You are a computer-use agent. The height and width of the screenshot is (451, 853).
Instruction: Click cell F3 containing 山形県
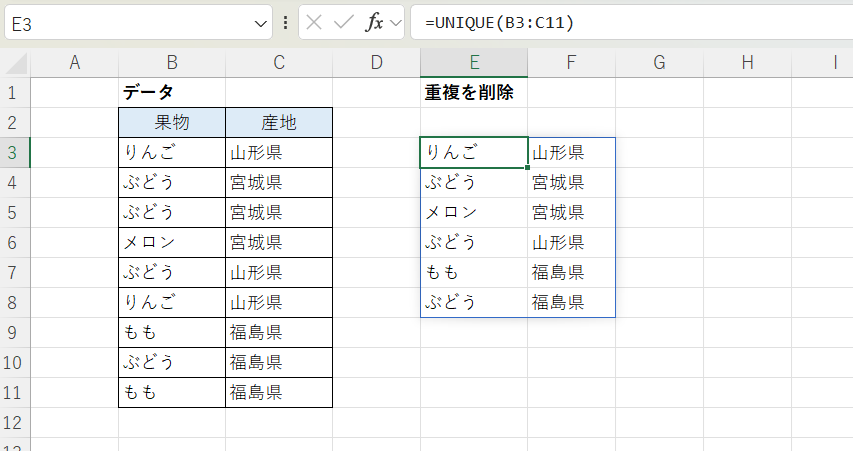point(571,152)
